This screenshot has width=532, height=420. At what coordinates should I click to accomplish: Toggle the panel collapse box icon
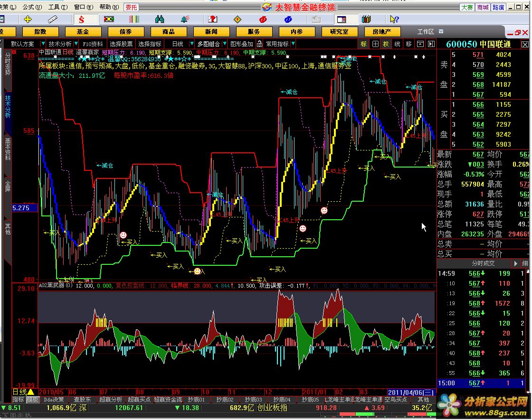(x=420, y=44)
